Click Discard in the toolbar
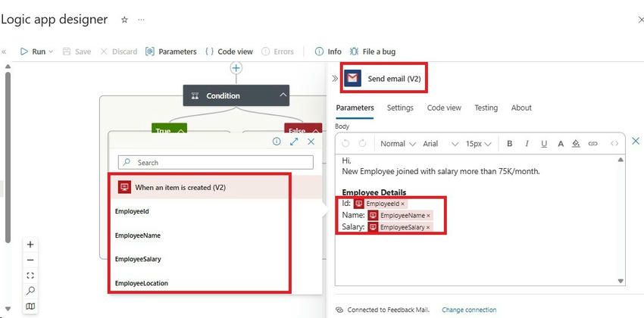 [119, 51]
